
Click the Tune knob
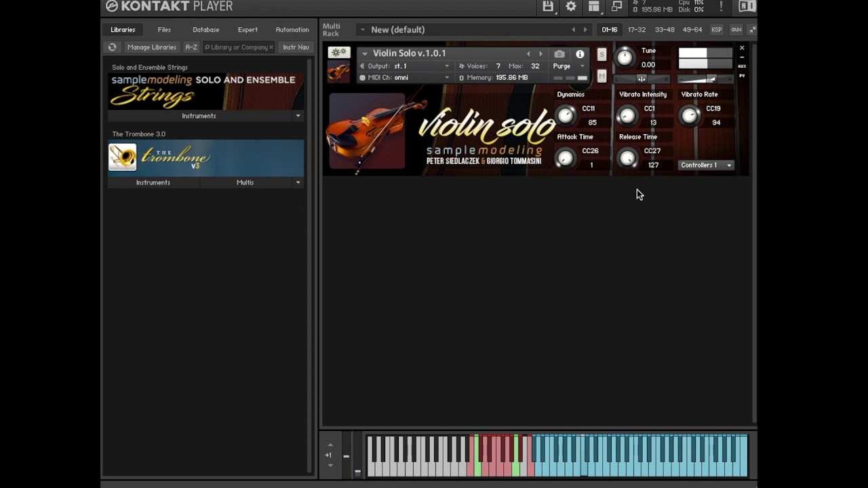pyautogui.click(x=625, y=58)
